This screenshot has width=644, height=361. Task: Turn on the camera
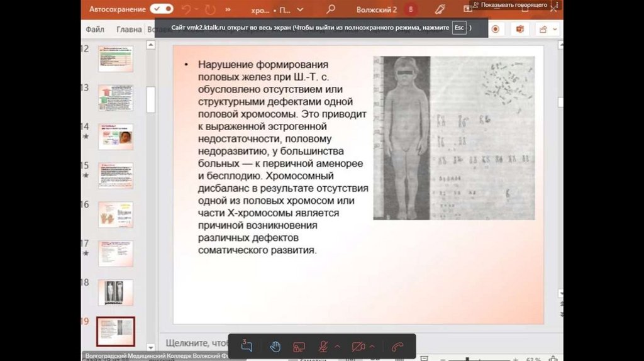(358, 346)
